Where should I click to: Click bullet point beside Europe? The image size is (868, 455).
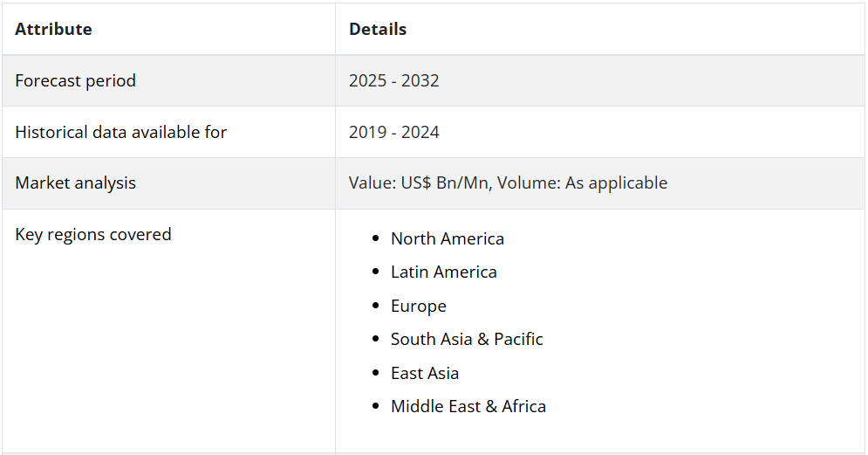(x=376, y=306)
